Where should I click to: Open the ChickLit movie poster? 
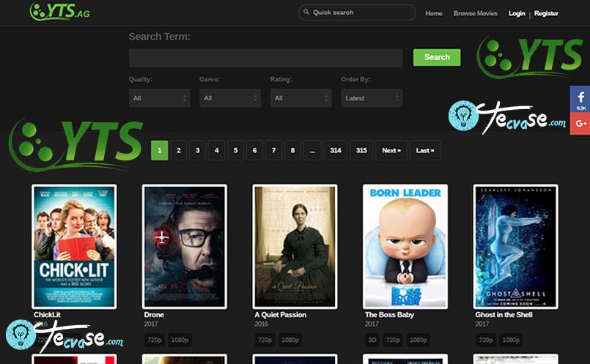point(74,247)
